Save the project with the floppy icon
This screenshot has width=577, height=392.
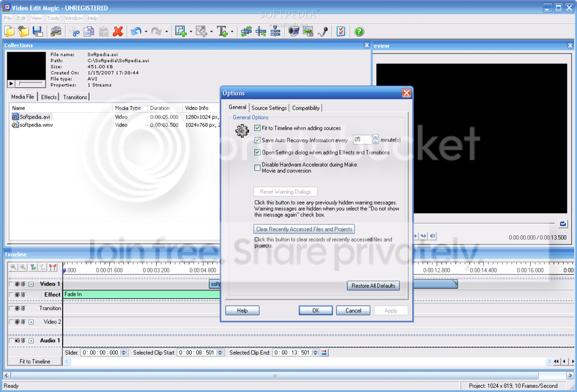38,32
